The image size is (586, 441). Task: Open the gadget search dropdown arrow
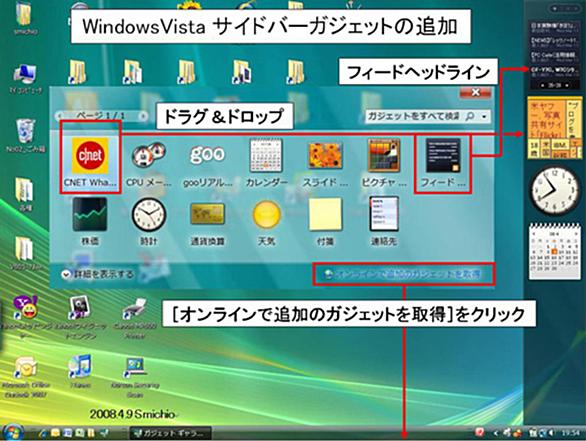[484, 117]
